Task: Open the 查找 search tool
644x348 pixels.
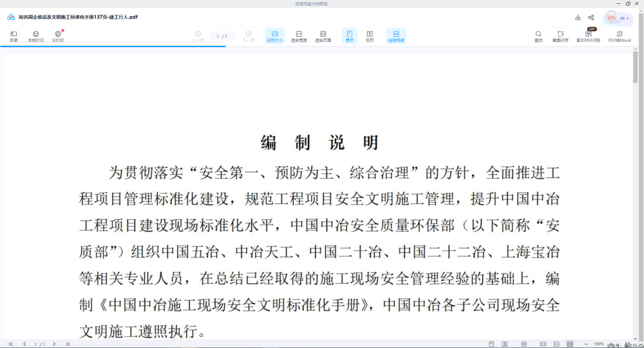Action: click(538, 36)
